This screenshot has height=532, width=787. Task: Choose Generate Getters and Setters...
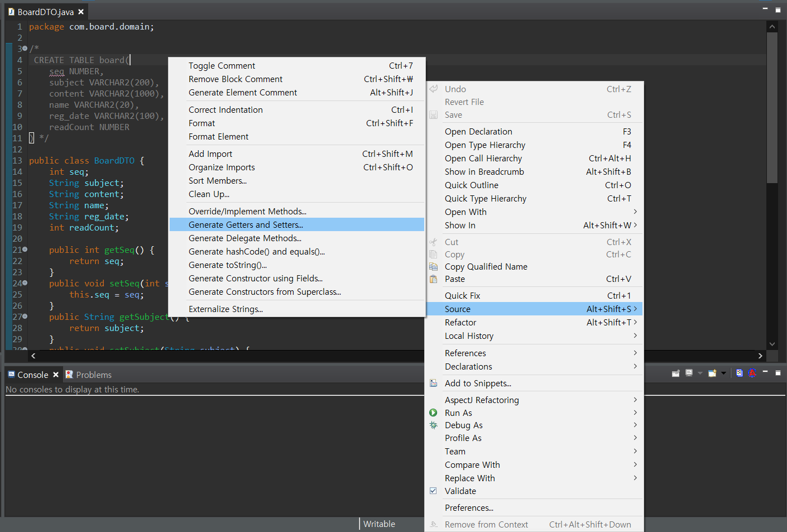297,224
